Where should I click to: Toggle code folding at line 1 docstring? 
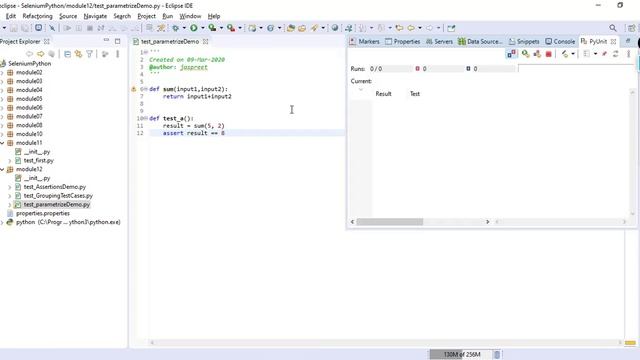coord(146,52)
